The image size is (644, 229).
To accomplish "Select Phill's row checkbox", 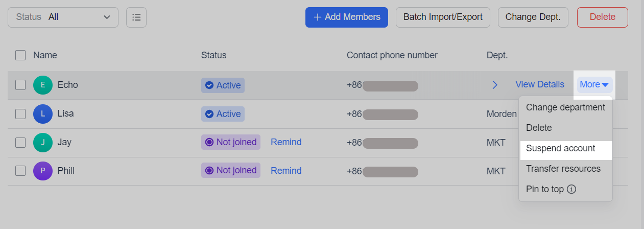I will pyautogui.click(x=20, y=171).
